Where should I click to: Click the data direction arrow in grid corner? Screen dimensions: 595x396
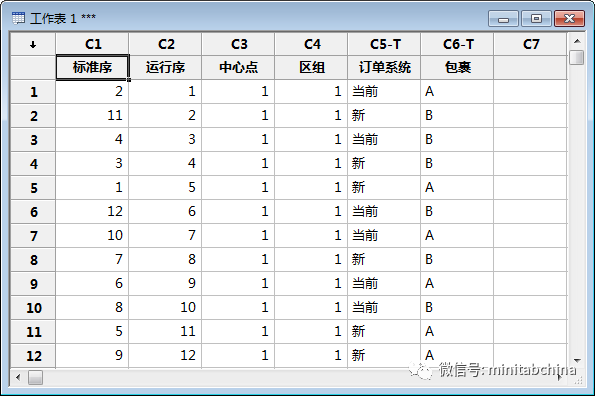[x=33, y=45]
